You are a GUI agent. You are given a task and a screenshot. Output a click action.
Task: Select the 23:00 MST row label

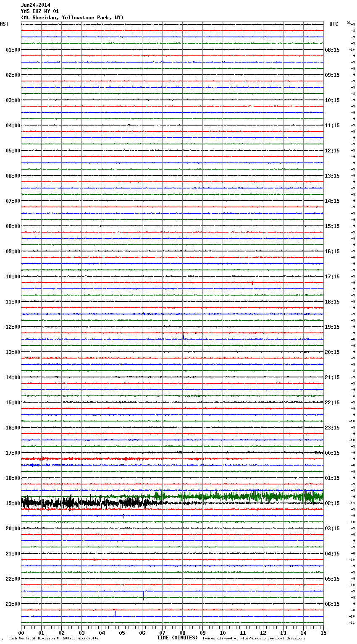tap(13, 604)
